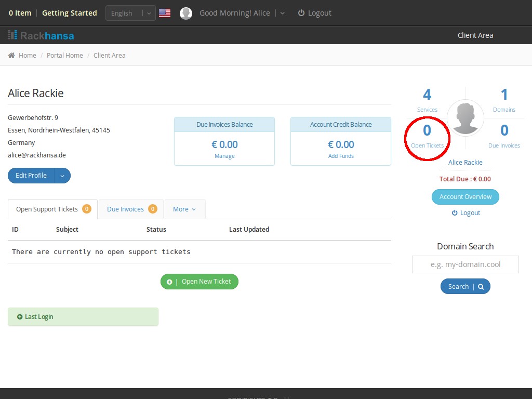The width and height of the screenshot is (532, 399).
Task: Go to Home in the breadcrumb
Action: coord(28,55)
